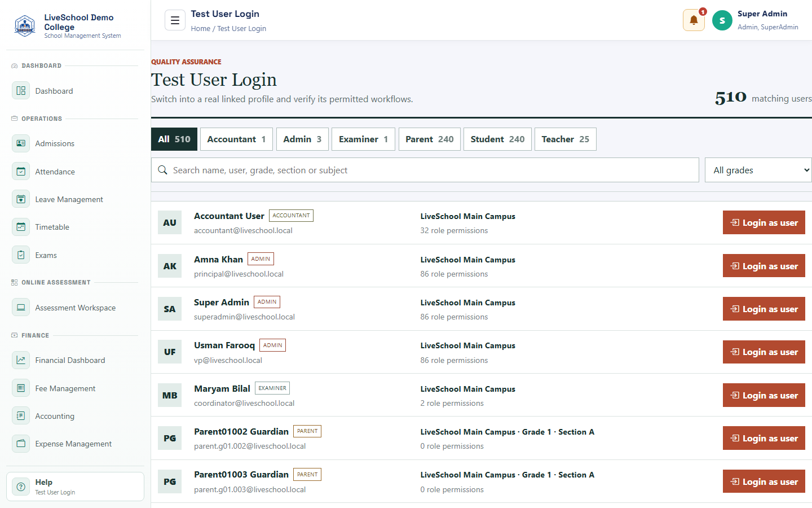Click the search magnifier icon

tap(162, 170)
